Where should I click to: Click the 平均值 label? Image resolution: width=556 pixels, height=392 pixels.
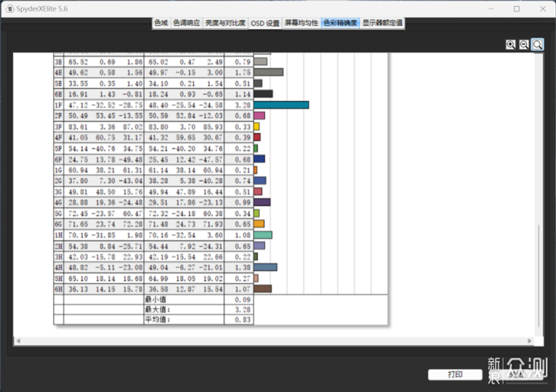point(158,319)
